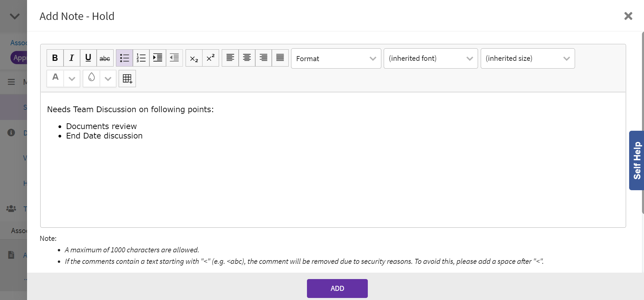Toggle bold formatting
This screenshot has width=644, height=300.
[55, 58]
